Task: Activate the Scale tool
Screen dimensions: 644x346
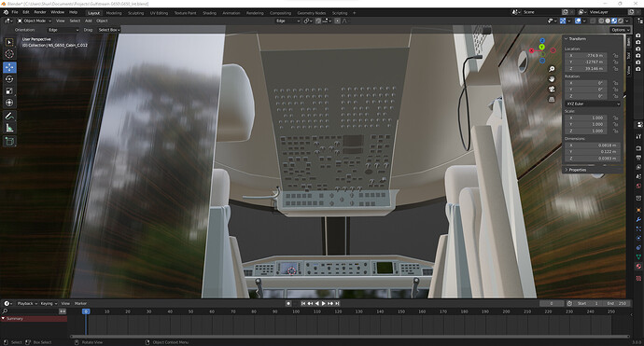Action: tap(9, 91)
